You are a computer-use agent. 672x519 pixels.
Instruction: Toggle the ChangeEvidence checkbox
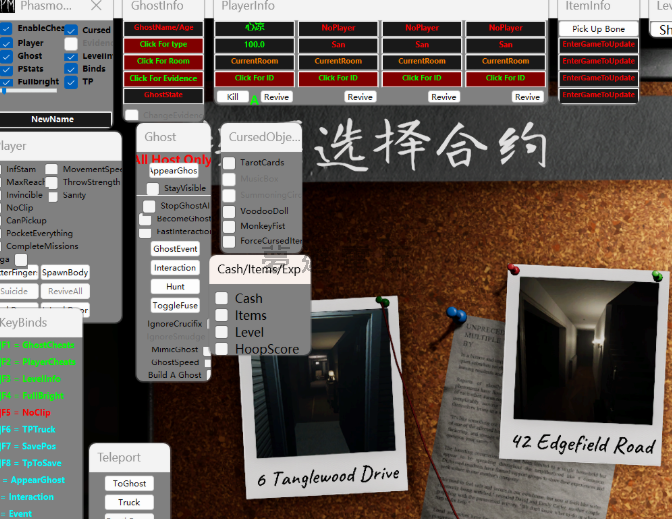tap(132, 115)
